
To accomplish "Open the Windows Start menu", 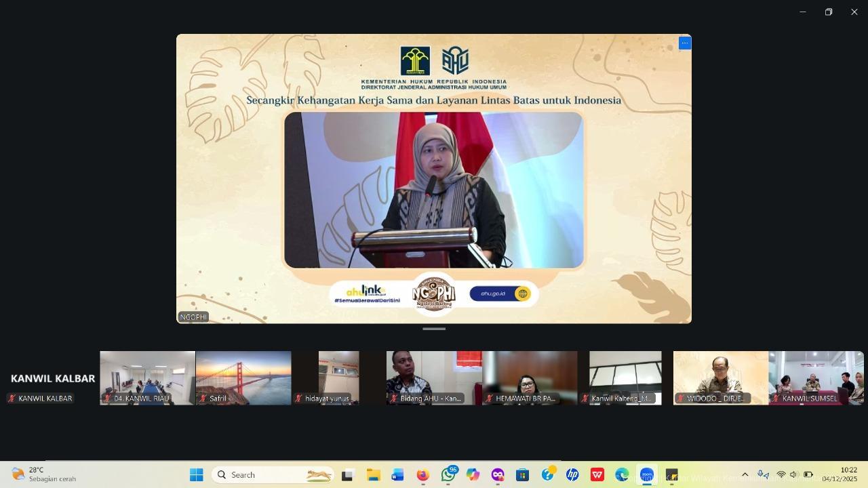I will click(197, 475).
